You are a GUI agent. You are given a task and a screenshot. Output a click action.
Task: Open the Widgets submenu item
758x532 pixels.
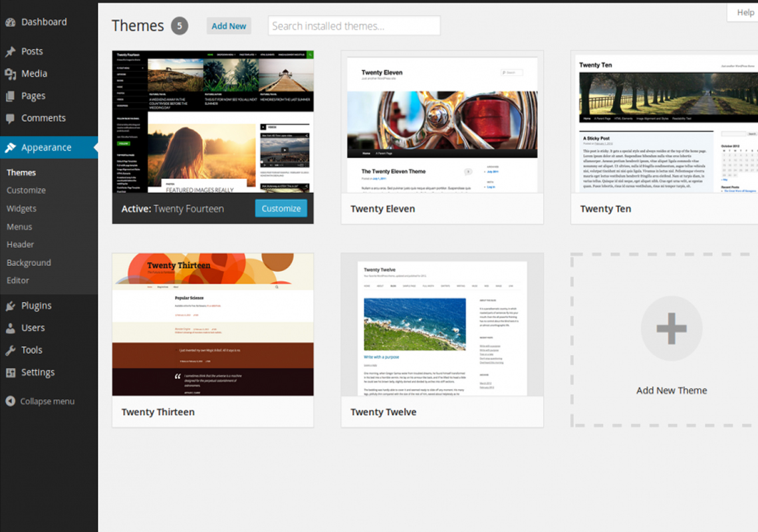click(x=21, y=208)
